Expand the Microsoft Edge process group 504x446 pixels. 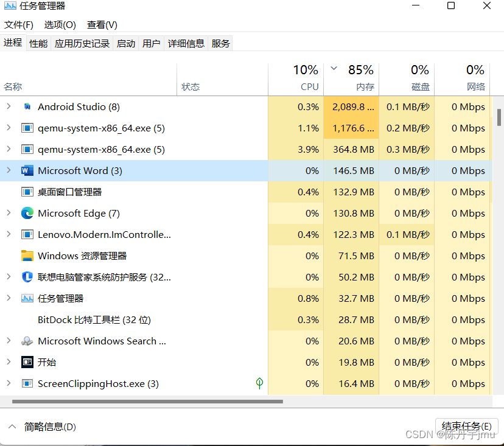(9, 213)
